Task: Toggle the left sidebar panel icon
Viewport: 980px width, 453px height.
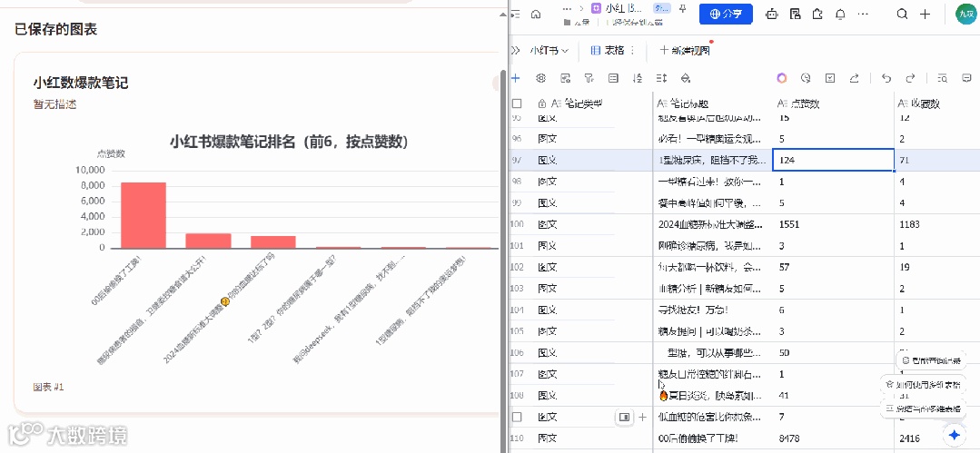Action: tap(516, 14)
